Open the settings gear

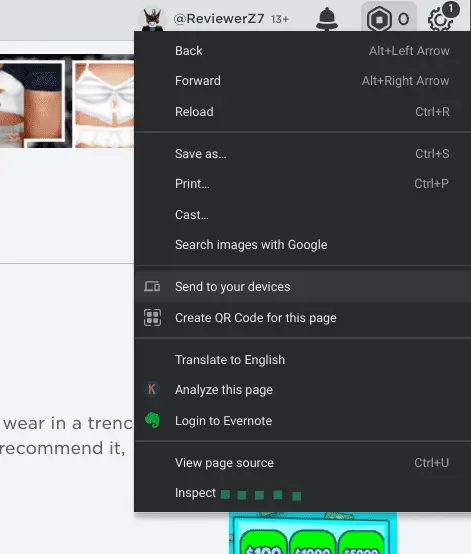click(440, 20)
